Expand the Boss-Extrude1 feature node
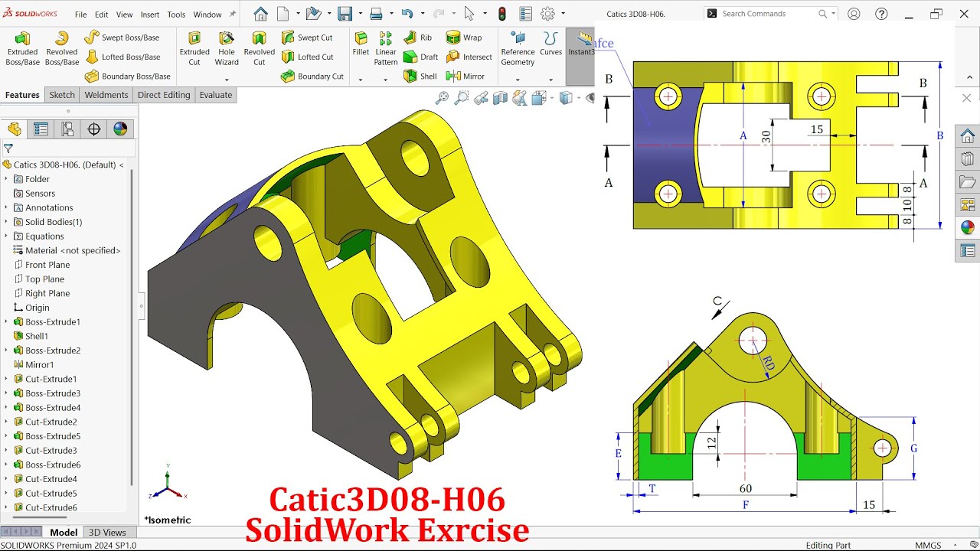The image size is (980, 551). 6,322
